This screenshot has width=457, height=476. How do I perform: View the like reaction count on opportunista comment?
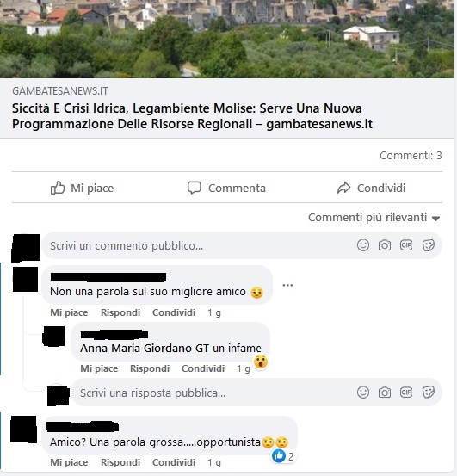tap(283, 456)
